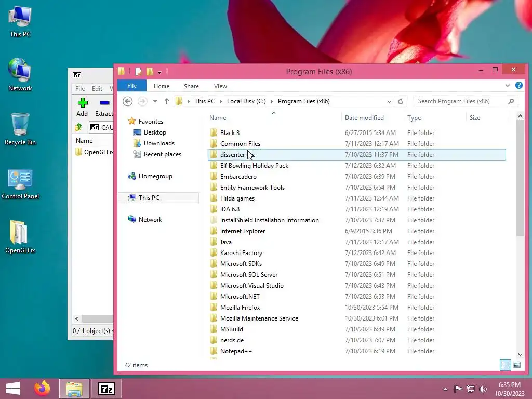Click the up-folder icon in 7-Zip window
Viewport: 532px width, 399px height.
click(78, 127)
